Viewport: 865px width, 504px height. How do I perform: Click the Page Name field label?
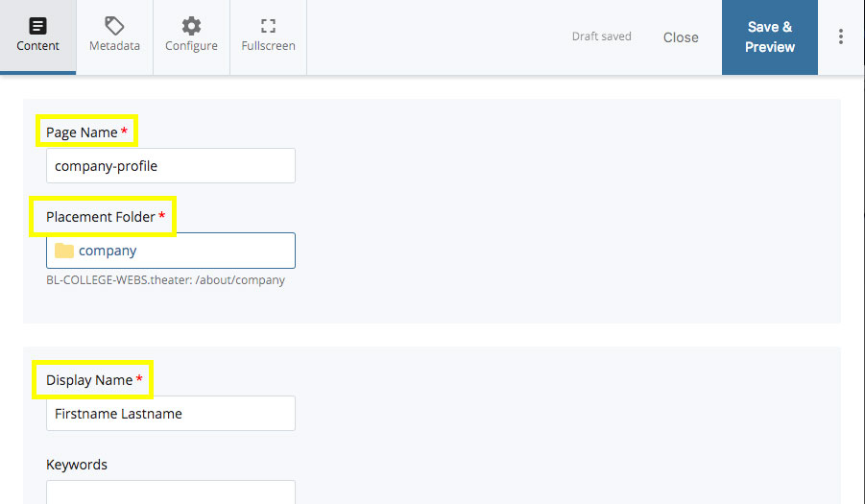[82, 132]
